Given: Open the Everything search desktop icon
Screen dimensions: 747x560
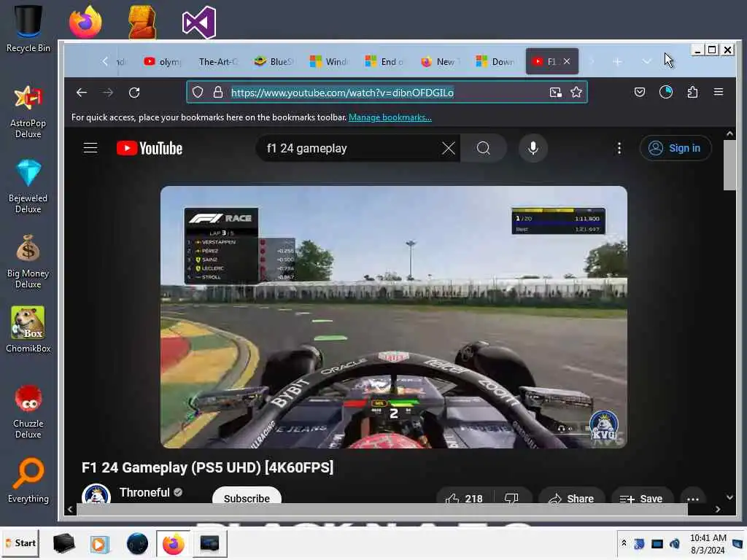Looking at the screenshot, I should tap(28, 481).
